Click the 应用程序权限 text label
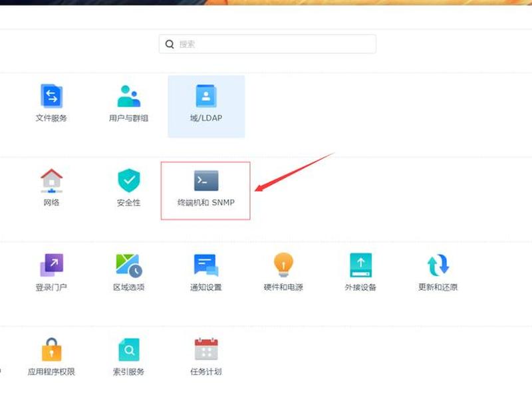 [x=51, y=372]
